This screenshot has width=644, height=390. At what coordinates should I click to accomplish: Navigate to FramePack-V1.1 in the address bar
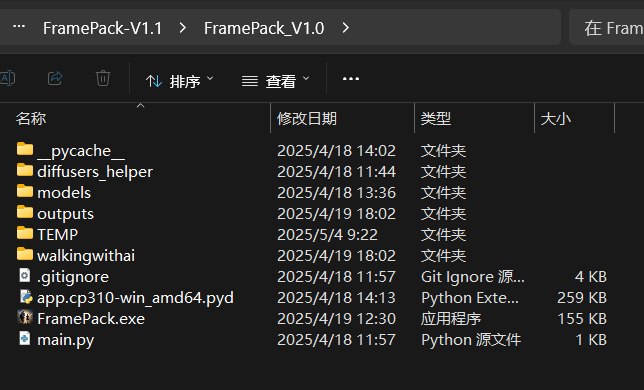click(102, 28)
